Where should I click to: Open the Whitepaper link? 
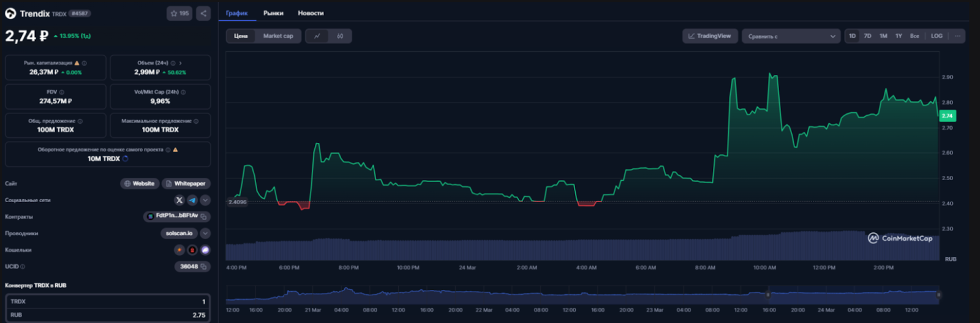[186, 184]
